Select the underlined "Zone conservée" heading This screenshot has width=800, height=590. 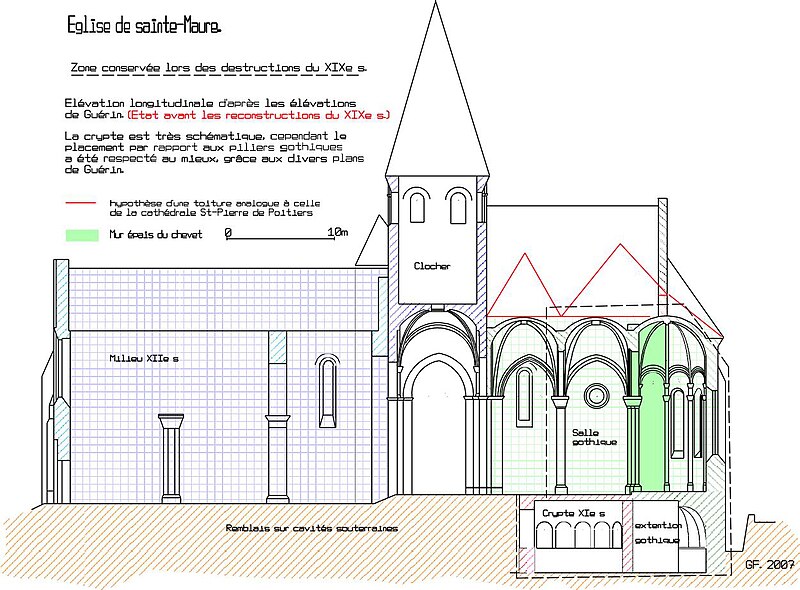(218, 68)
